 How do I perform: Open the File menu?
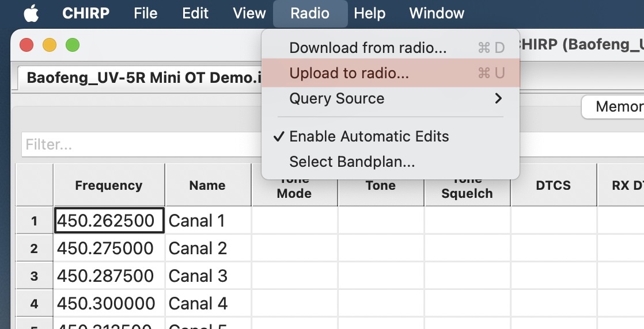click(x=145, y=13)
